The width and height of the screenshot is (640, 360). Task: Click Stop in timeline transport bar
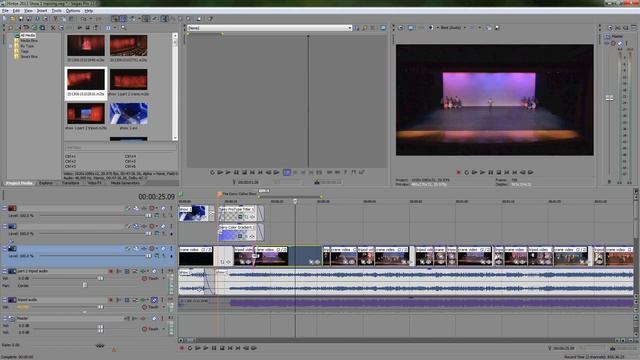[x=222, y=348]
